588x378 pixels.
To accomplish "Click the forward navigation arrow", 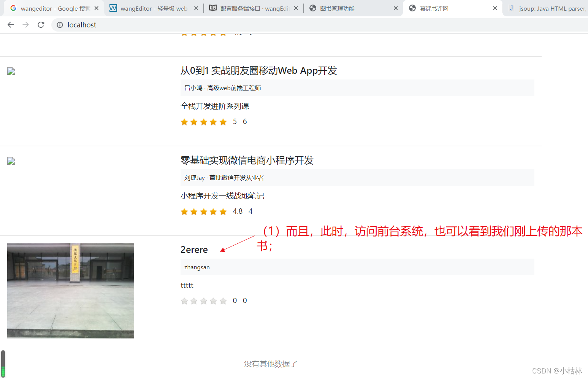I will click(x=25, y=25).
